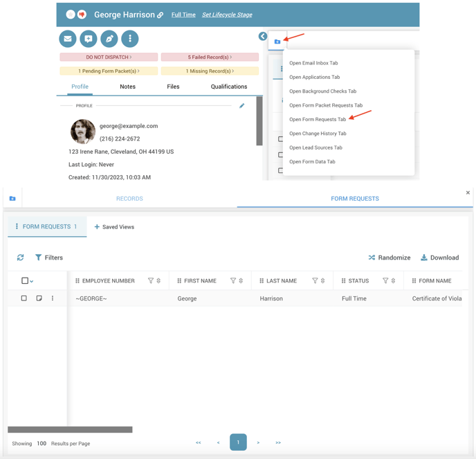
Task: Expand 5 Failed Record(s) alert
Action: tap(210, 57)
